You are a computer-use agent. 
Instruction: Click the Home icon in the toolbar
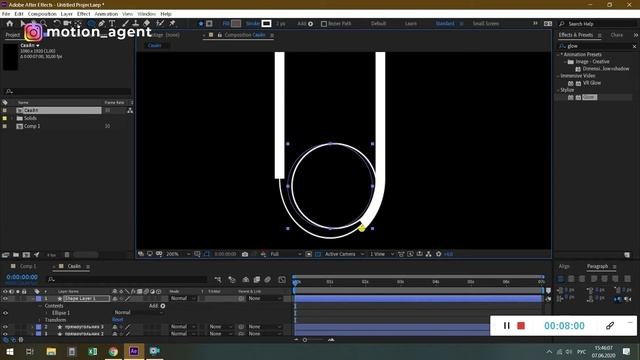[9, 24]
